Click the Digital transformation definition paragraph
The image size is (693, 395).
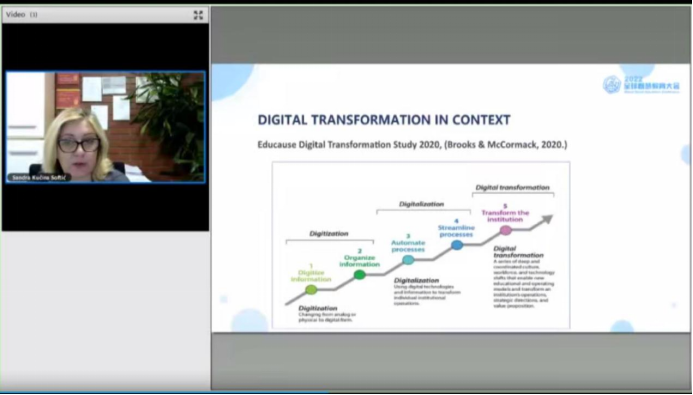tap(523, 277)
